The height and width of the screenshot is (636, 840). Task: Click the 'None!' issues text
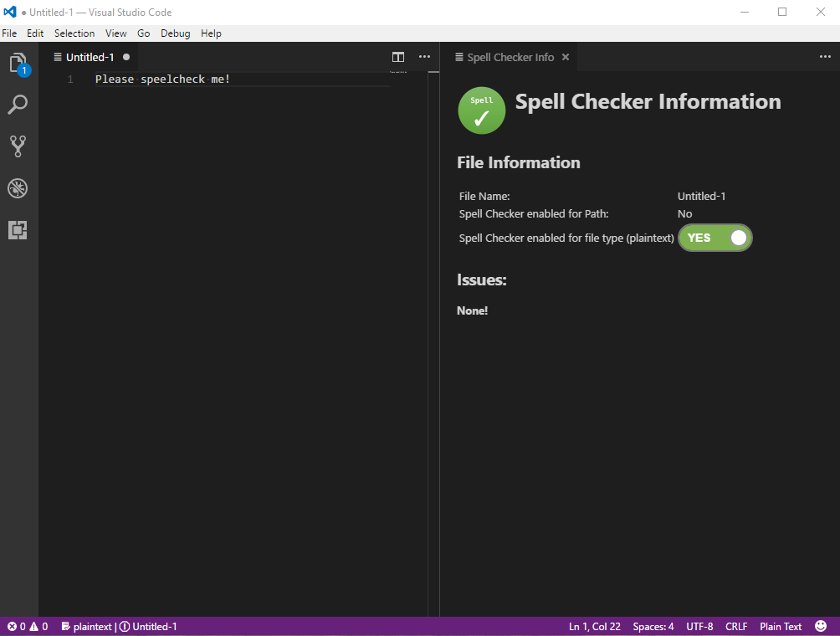(x=472, y=310)
